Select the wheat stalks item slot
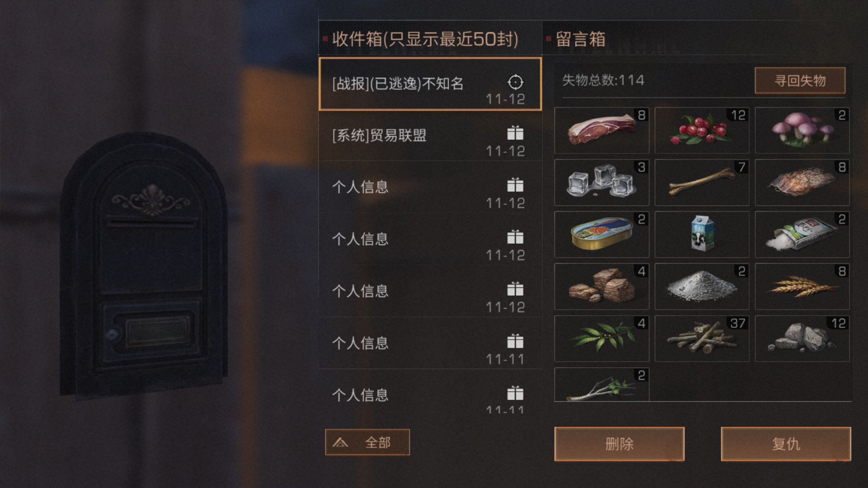The image size is (868, 488). click(x=802, y=286)
